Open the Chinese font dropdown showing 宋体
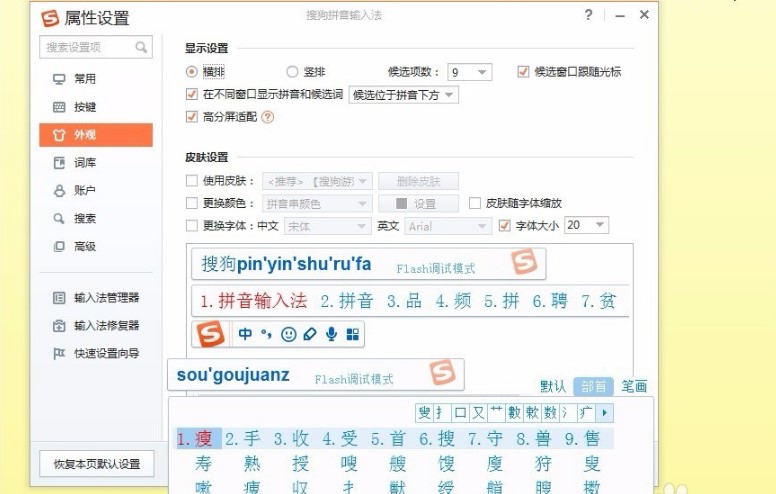 [x=327, y=226]
